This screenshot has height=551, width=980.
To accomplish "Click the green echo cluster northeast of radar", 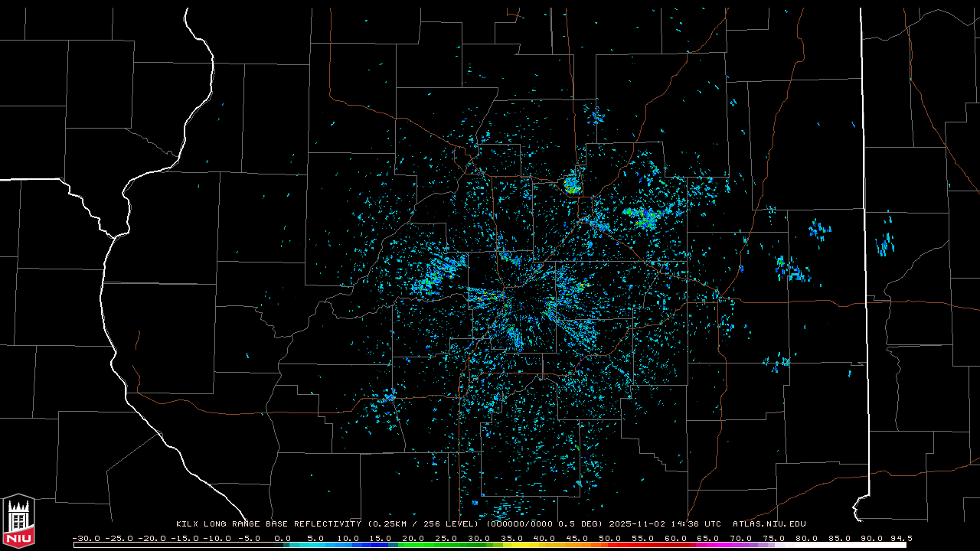I will 643,217.
